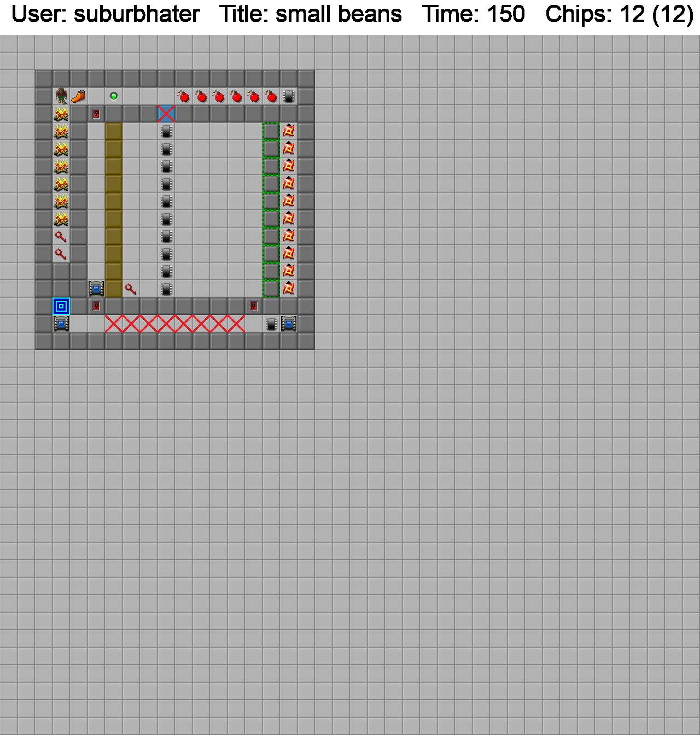Click the red door below the orange boot
700x735 pixels.
(x=96, y=114)
